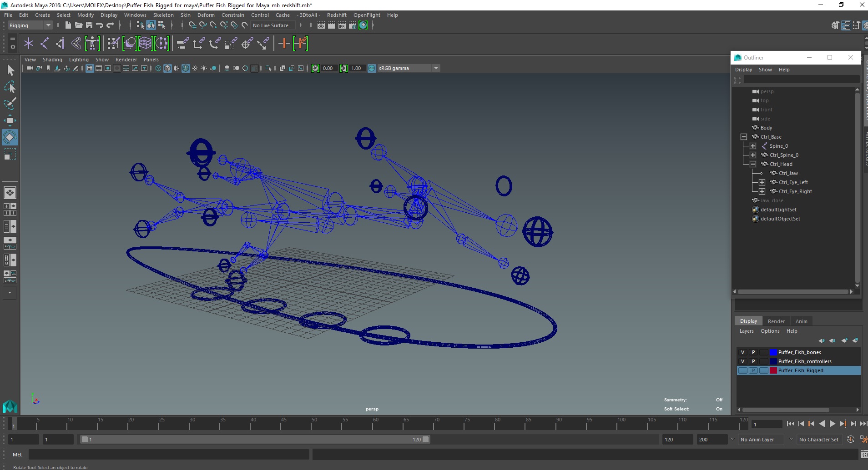Screen dimensions: 868x470
Task: Open the Render View window icon
Action: point(321,25)
